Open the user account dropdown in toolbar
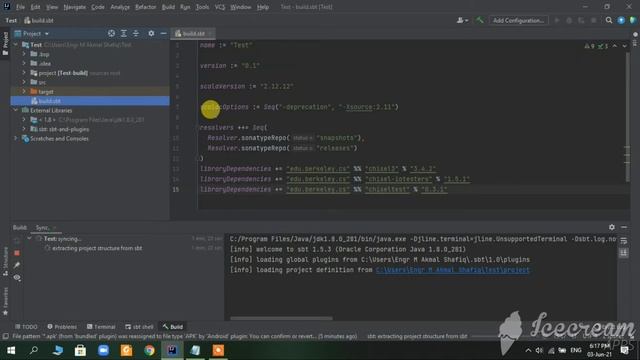The width and height of the screenshot is (640, 360). coord(462,20)
